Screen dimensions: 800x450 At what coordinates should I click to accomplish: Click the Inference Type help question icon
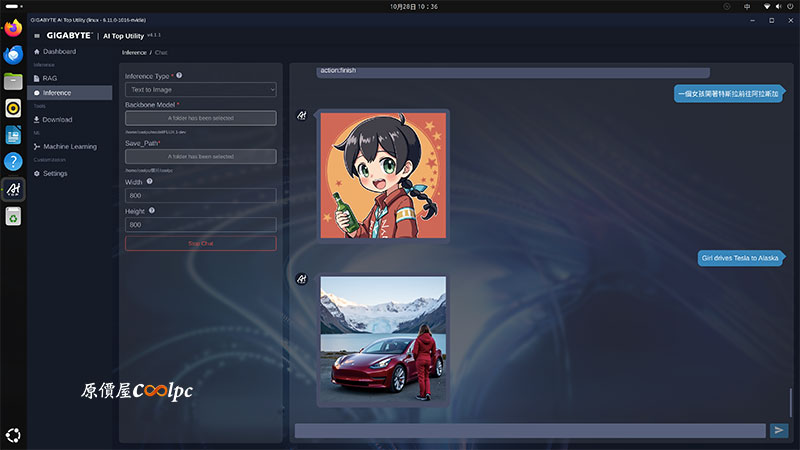pyautogui.click(x=179, y=75)
